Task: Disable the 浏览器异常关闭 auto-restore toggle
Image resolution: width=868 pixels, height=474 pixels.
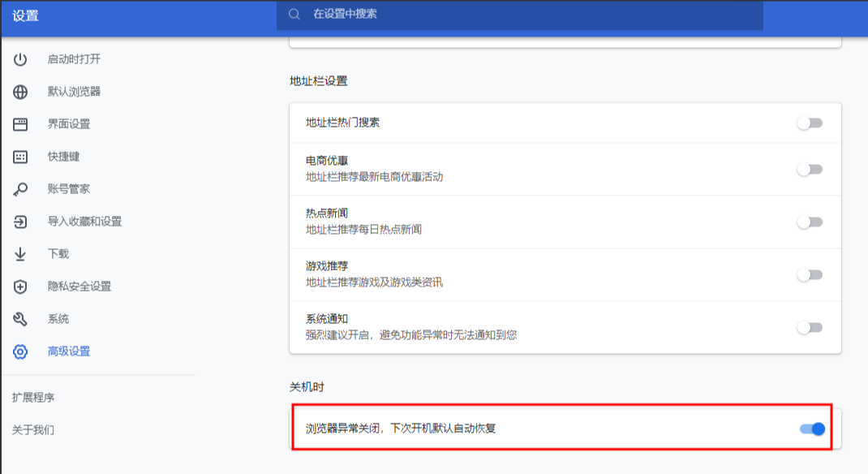Action: point(812,429)
